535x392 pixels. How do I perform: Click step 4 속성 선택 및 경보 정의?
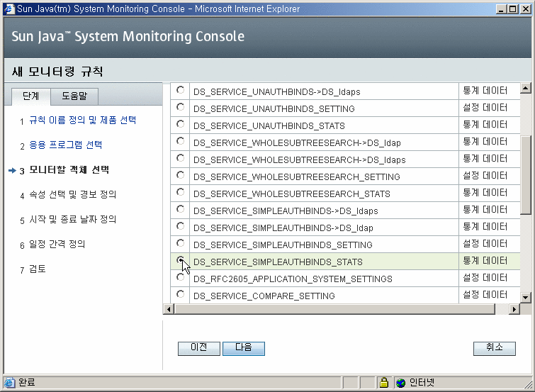(73, 194)
